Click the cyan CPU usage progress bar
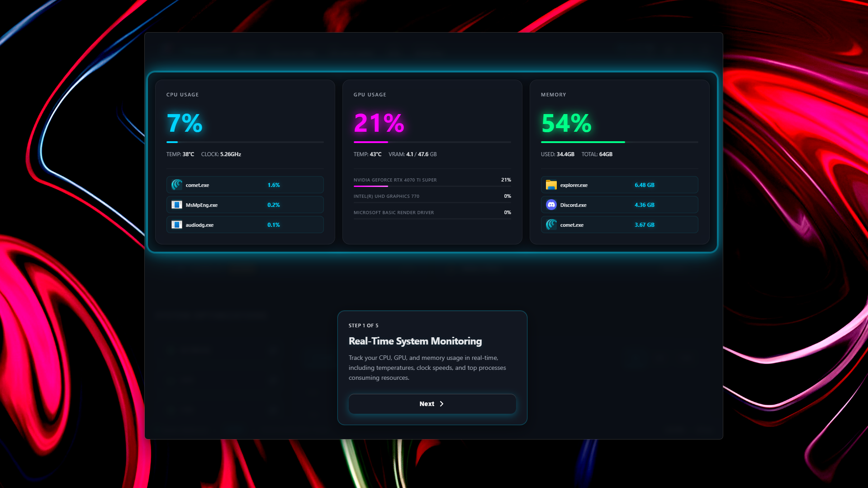This screenshot has height=488, width=868. pos(172,142)
